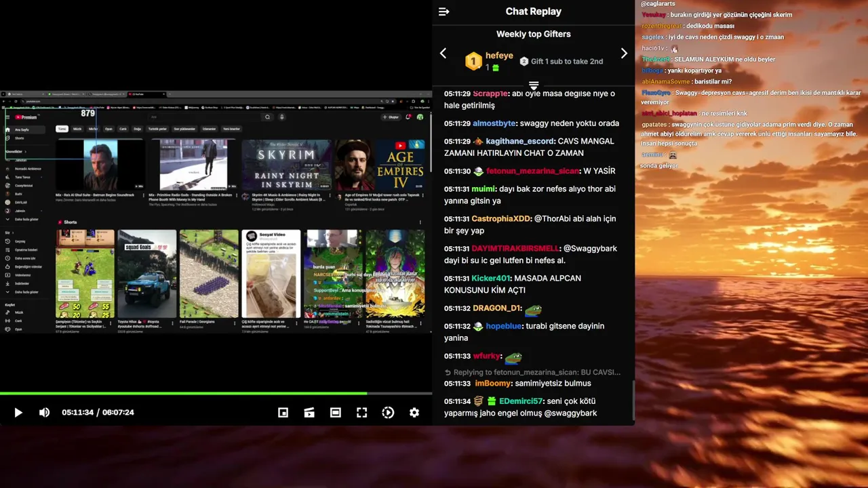Open 'Ana Sayfa' in YouTube sidebar
868x488 pixels.
pos(24,129)
